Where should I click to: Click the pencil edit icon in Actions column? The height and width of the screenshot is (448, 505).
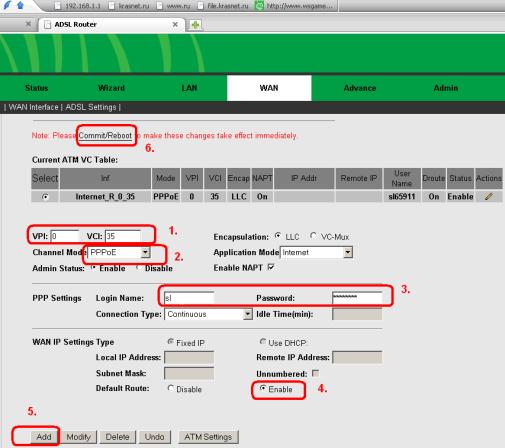tap(488, 196)
